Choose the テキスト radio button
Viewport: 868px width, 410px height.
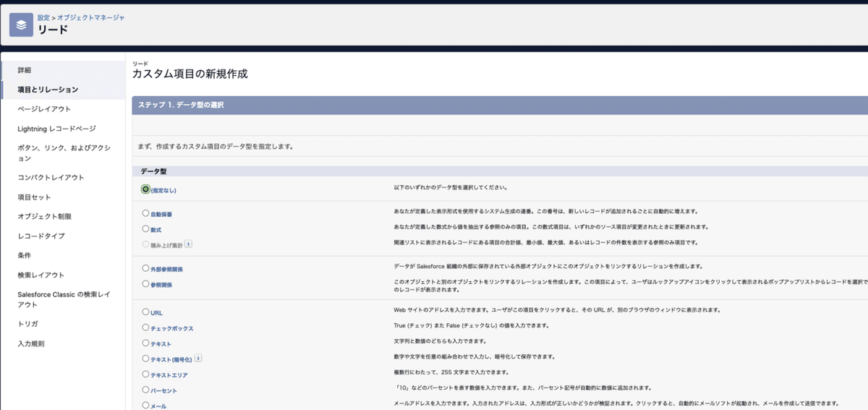pyautogui.click(x=145, y=343)
